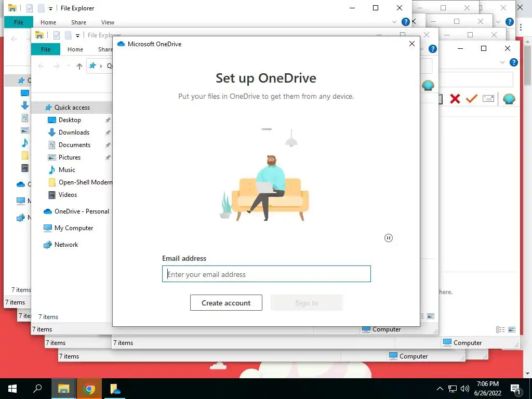The width and height of the screenshot is (532, 399).
Task: Click New folder icon in rear File Explorer title bar
Action: pyautogui.click(x=41, y=8)
